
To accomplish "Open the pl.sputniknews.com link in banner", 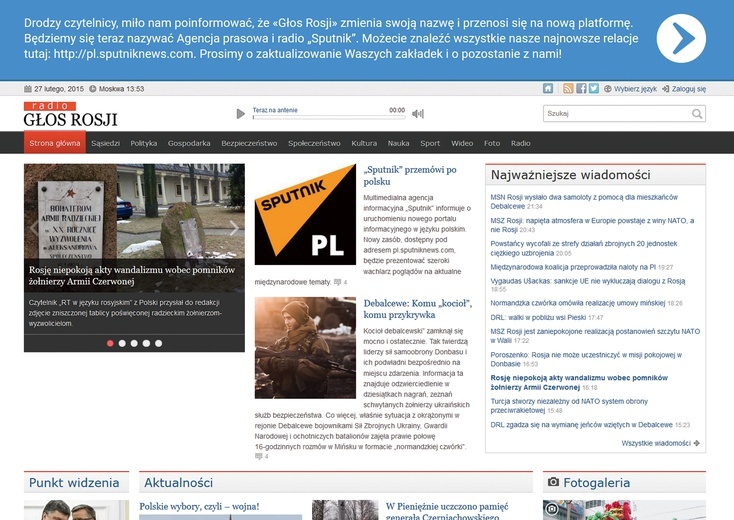I will coord(124,54).
